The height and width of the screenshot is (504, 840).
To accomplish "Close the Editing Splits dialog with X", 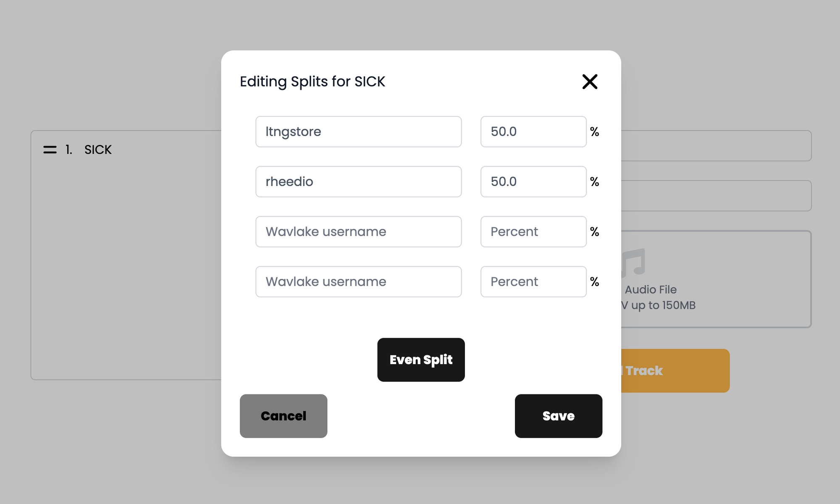I will [590, 81].
